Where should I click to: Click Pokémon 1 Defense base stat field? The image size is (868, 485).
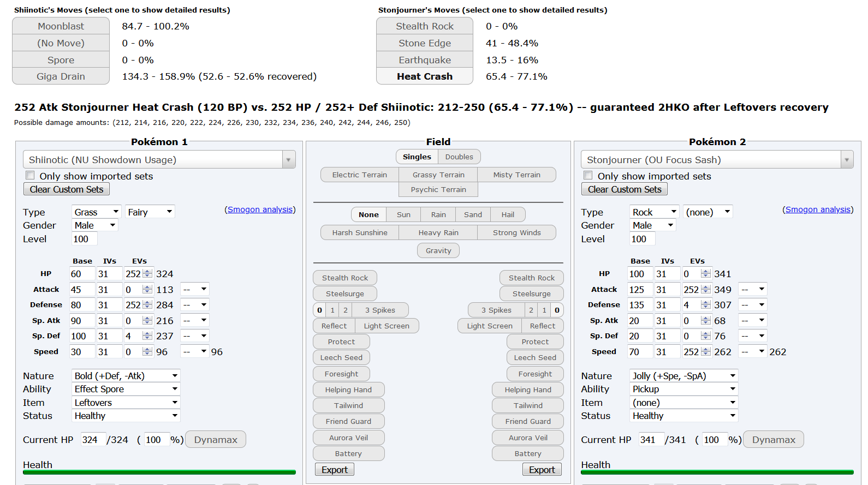click(82, 305)
